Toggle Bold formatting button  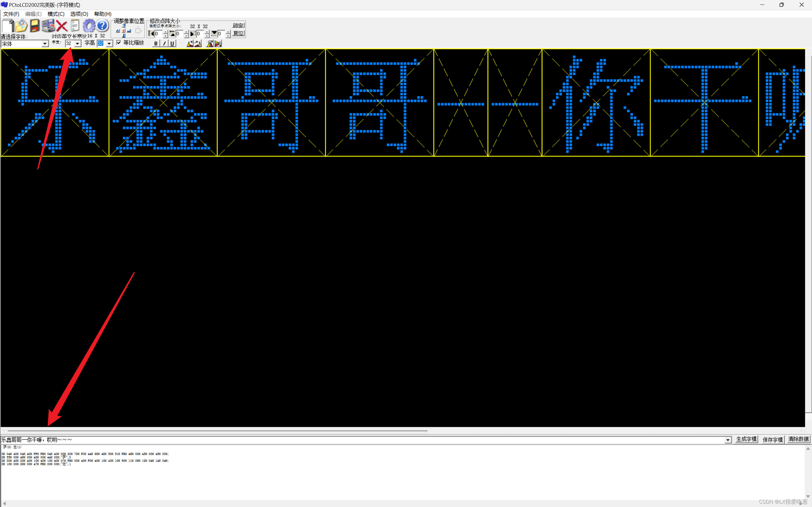(156, 43)
